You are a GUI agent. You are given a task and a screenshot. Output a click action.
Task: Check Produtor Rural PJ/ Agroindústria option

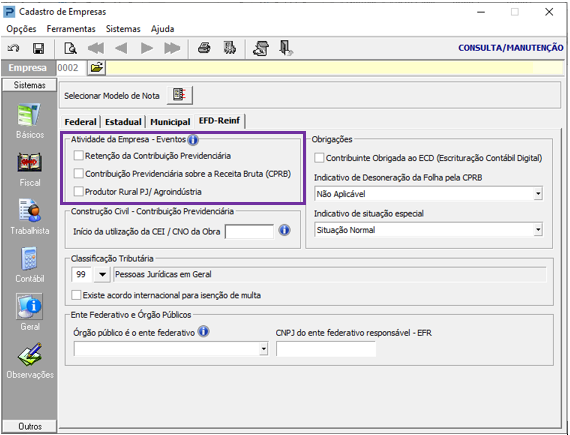pos(79,191)
